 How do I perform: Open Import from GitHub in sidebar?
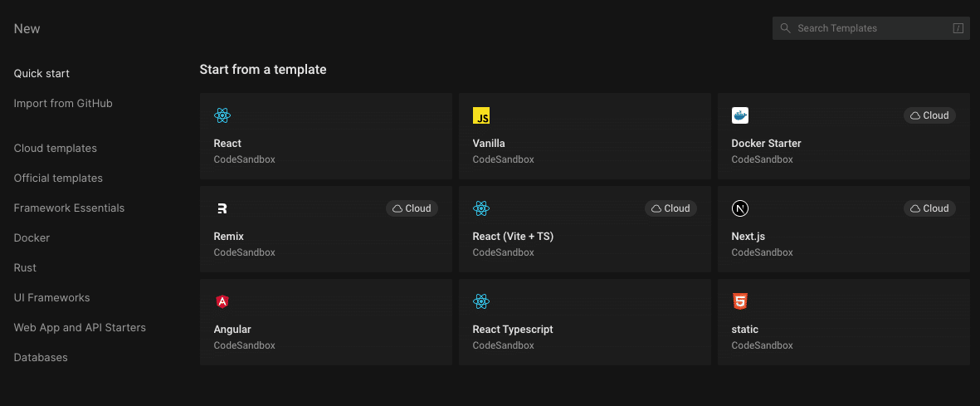(x=63, y=104)
